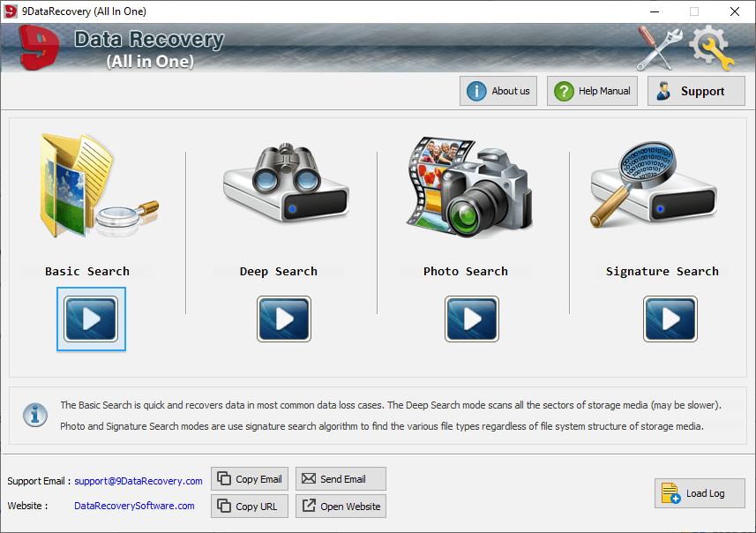Click the copy icon on Copy URL
The width and height of the screenshot is (756, 533).
click(x=224, y=506)
